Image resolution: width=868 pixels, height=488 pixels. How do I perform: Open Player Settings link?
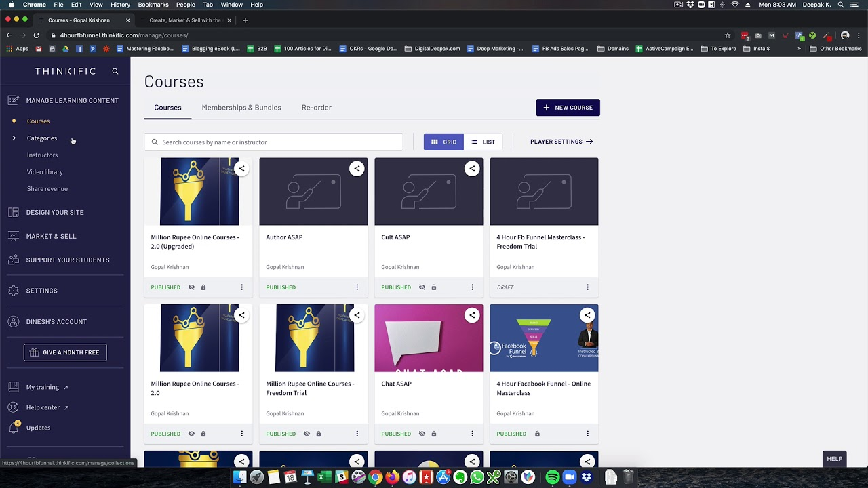(561, 142)
